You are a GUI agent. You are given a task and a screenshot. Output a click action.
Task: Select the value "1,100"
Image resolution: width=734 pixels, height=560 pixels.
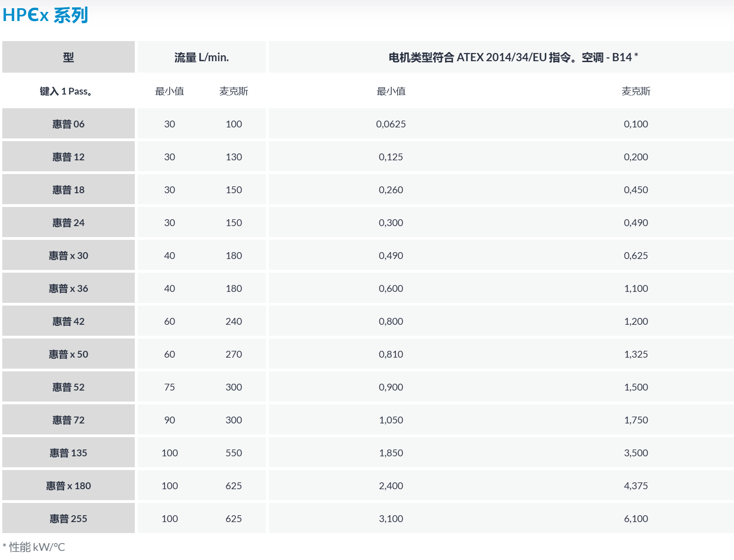click(636, 289)
